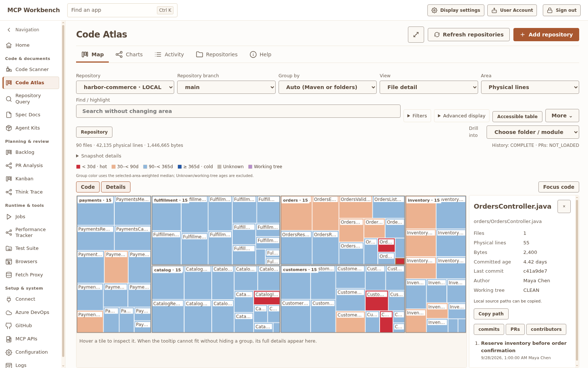Go to Backlog board
588x368 pixels.
[31, 152]
